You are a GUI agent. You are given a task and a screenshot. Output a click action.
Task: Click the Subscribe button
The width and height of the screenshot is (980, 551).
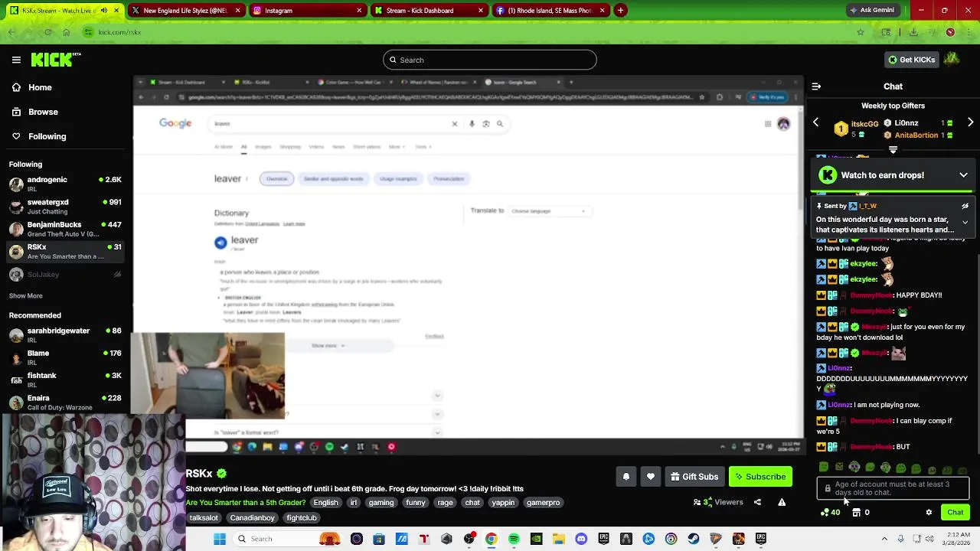click(760, 477)
